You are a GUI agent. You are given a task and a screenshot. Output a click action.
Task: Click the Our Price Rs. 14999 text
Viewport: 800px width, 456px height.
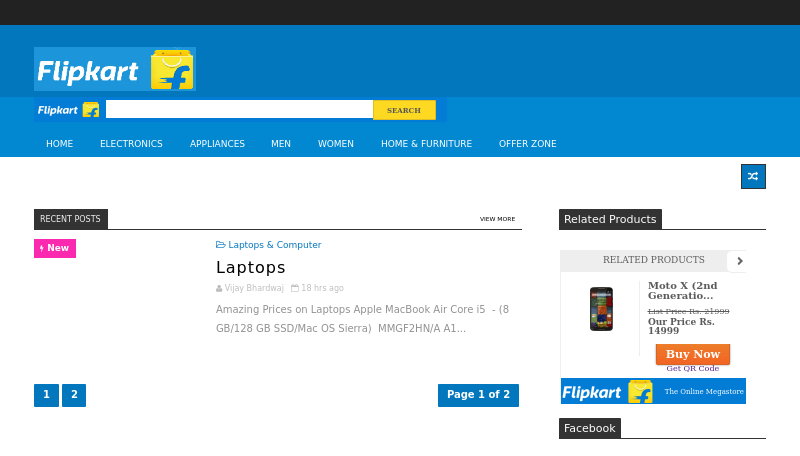(681, 326)
